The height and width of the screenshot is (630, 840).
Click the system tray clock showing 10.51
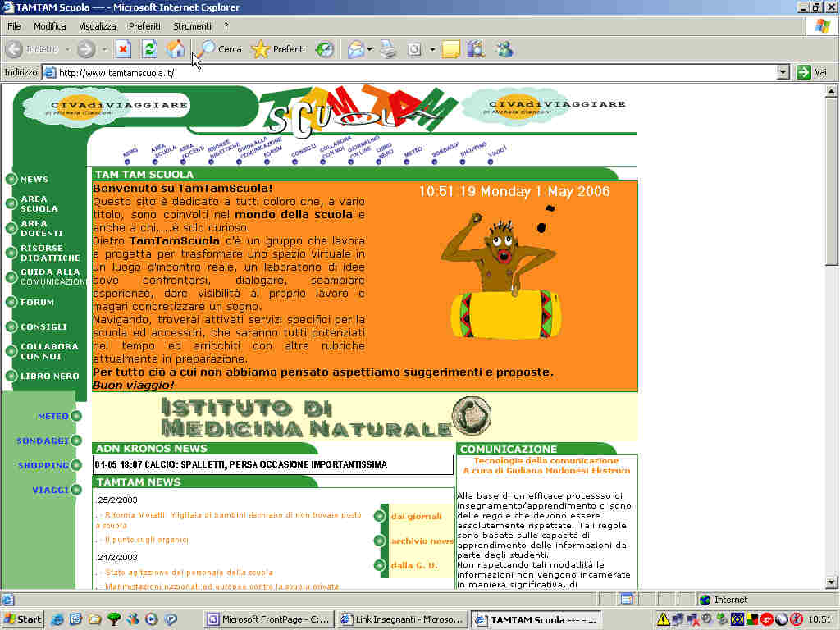(x=819, y=619)
